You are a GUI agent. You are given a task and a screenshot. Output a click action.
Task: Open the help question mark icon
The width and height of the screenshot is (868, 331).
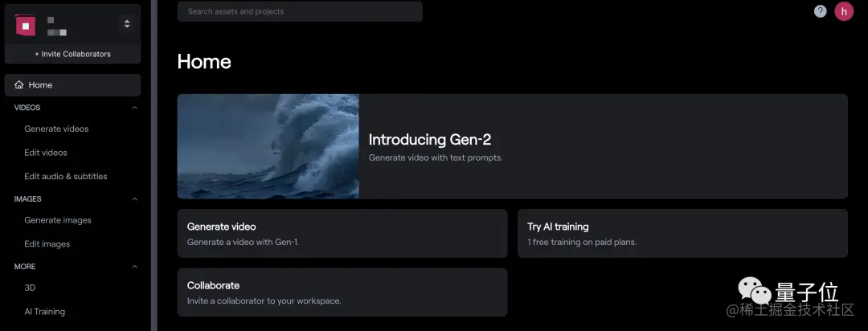821,11
